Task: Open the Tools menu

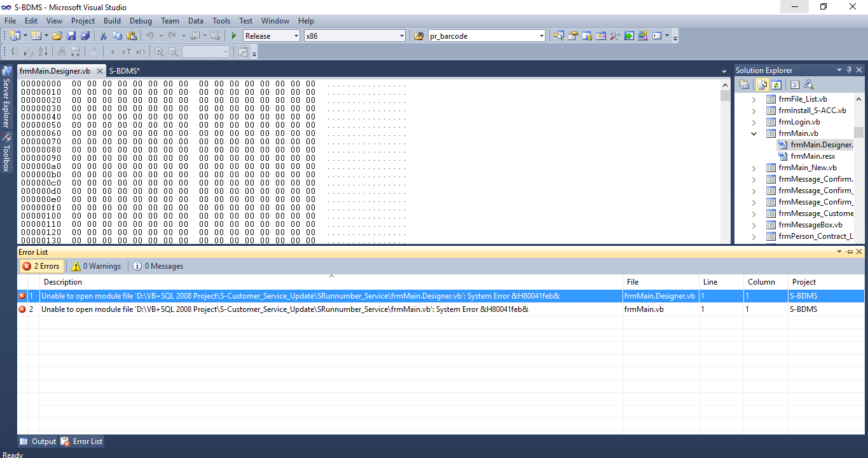Action: 221,21
